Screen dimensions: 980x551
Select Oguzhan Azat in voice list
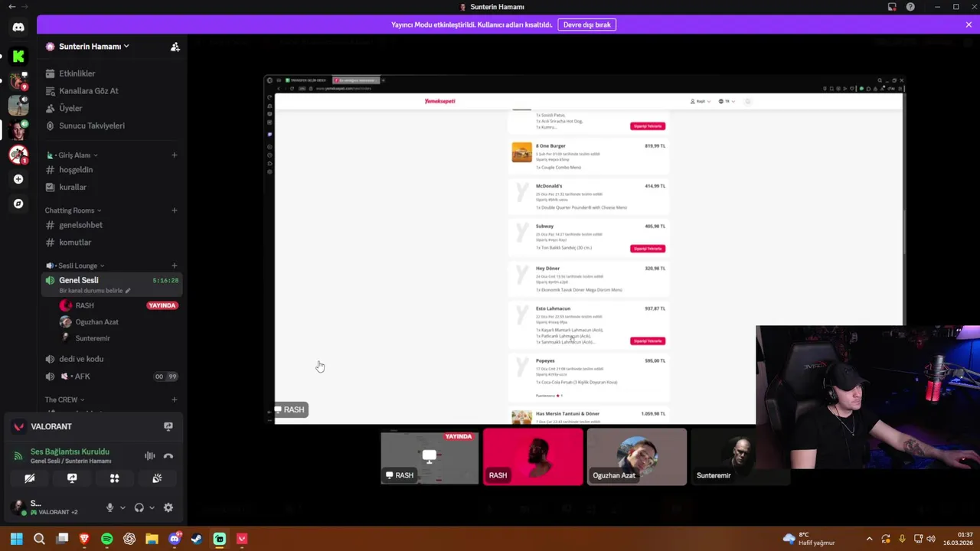(x=118, y=322)
